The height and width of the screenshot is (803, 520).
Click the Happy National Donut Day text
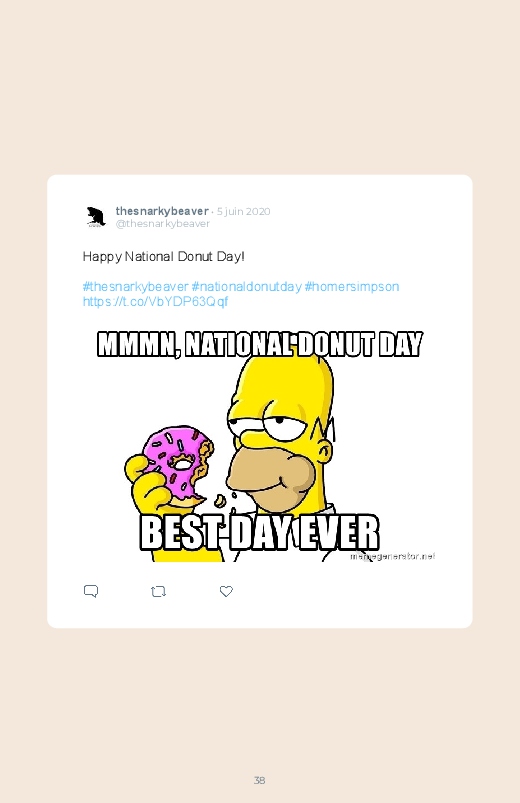(163, 256)
